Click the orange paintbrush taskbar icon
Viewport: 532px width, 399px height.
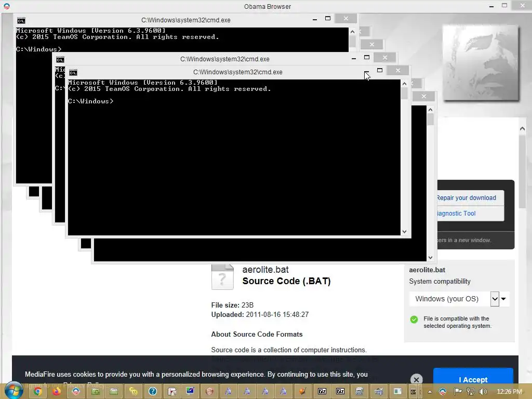pos(302,392)
